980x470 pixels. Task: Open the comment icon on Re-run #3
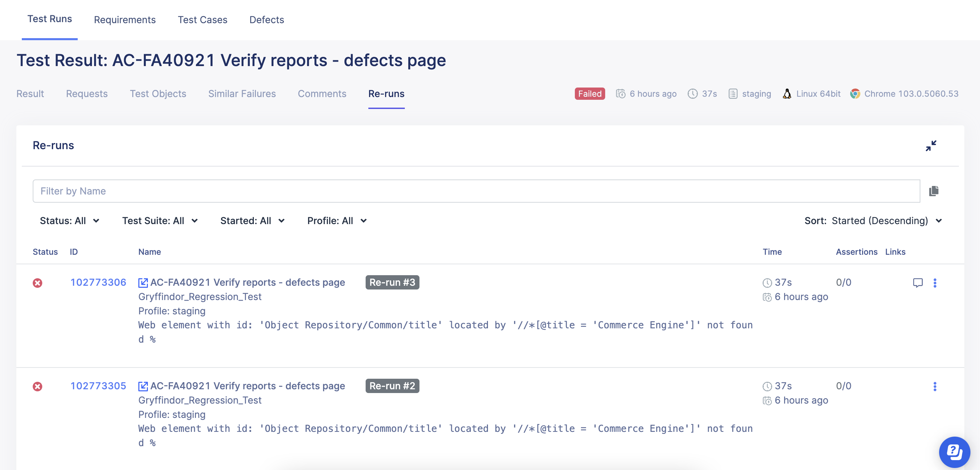pos(918,283)
